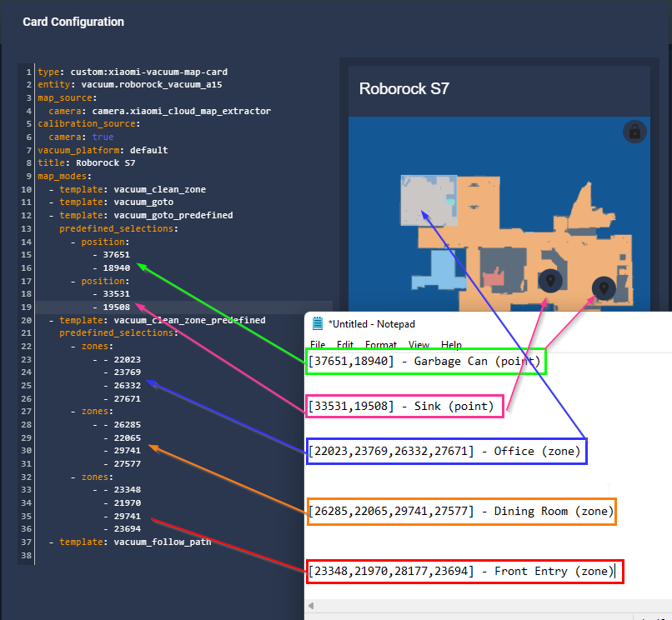Open the Notepad Edit menu
672x620 pixels.
pyautogui.click(x=345, y=345)
